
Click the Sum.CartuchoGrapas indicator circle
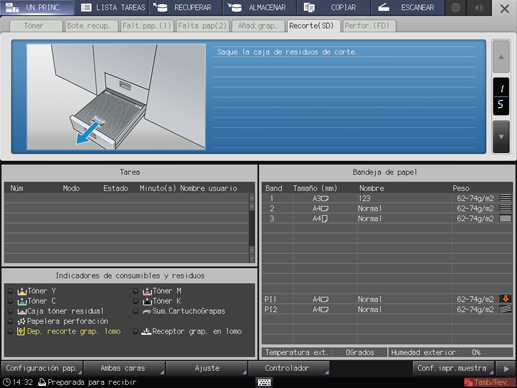pyautogui.click(x=135, y=311)
